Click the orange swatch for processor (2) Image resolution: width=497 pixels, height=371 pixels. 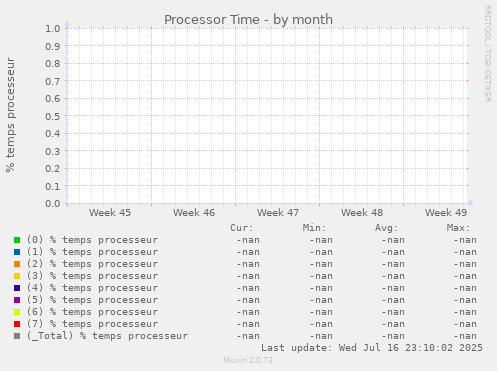pos(17,264)
